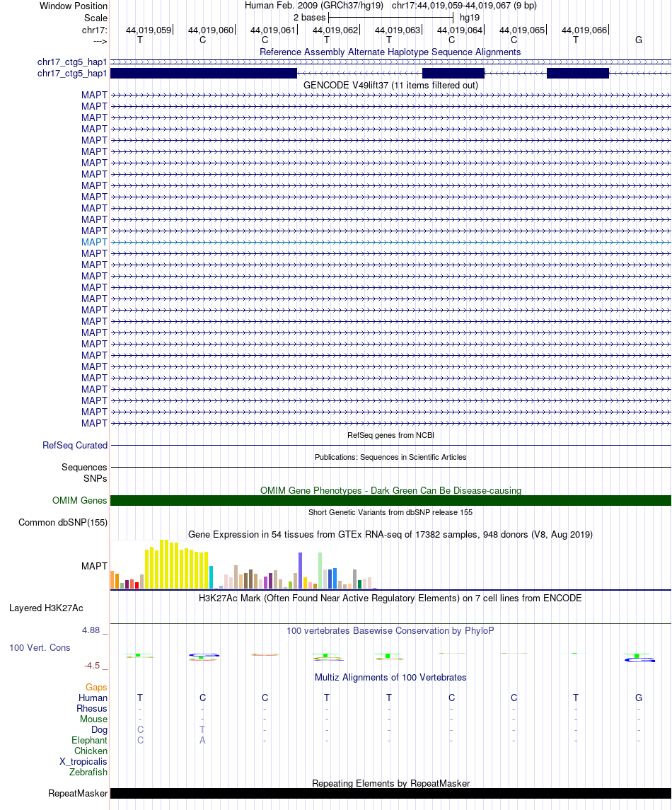672x810 pixels.
Task: Click Human Feb. 2009 (GRCh37/hg19) header text
Action: (x=314, y=6)
